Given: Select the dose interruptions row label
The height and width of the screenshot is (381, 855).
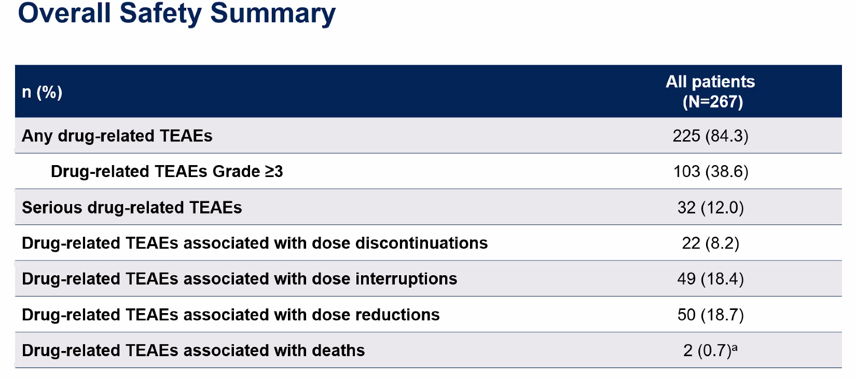Looking at the screenshot, I should [x=239, y=279].
